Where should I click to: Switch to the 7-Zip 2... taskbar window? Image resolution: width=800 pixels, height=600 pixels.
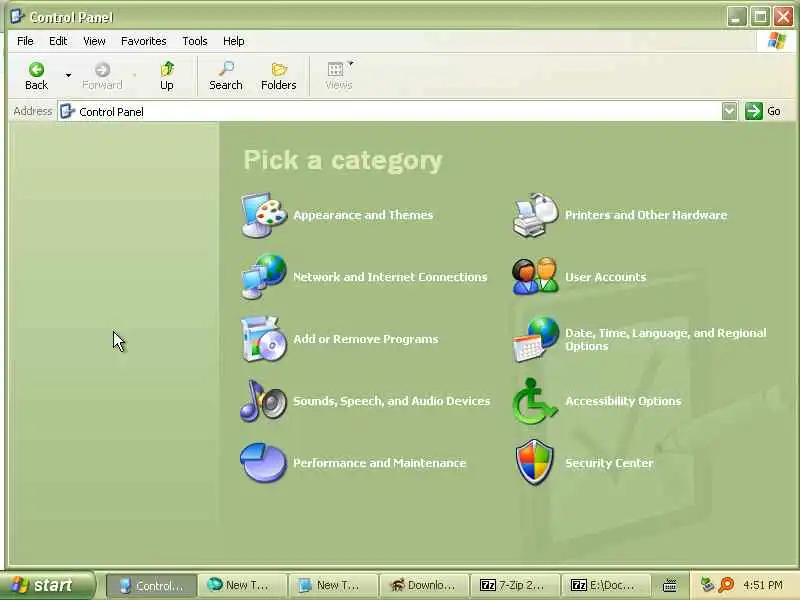click(x=514, y=585)
